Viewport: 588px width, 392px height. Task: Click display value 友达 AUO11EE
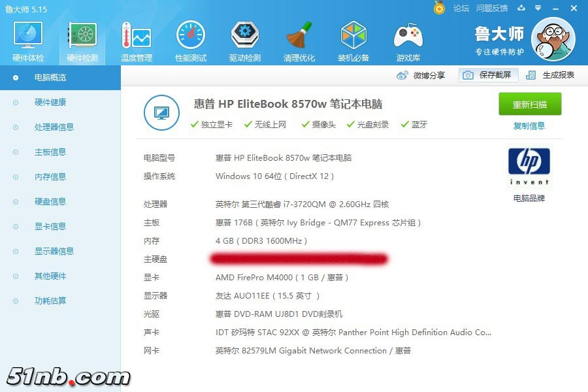click(x=267, y=296)
